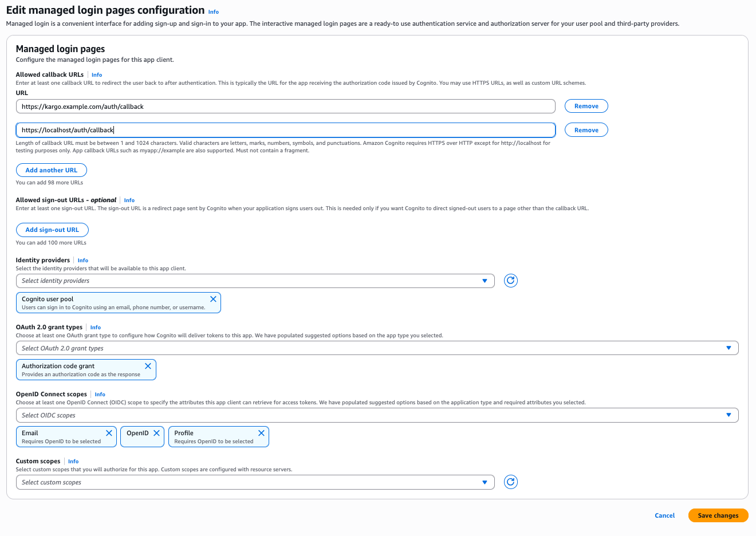Remove the localhost callback URL
The image size is (756, 536).
click(586, 129)
